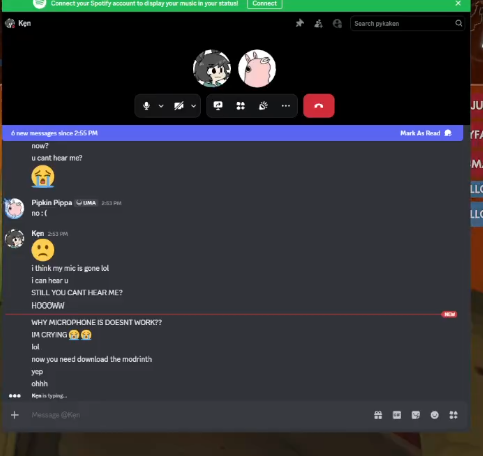This screenshot has height=456, width=483.
Task: Open pinned messages icon
Action: [300, 23]
